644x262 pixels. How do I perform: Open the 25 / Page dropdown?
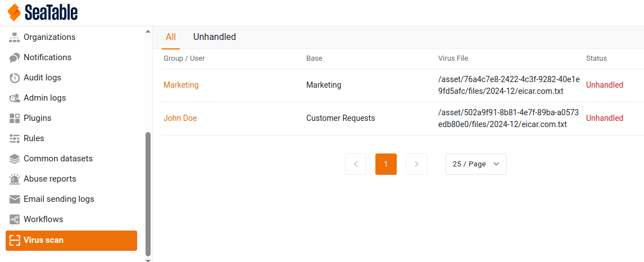pyautogui.click(x=476, y=164)
